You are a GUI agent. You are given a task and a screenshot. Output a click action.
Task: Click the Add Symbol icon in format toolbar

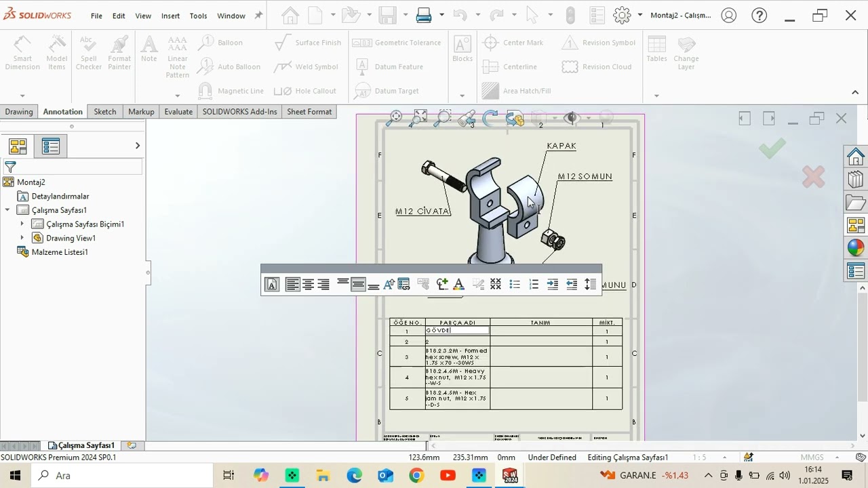tap(442, 285)
